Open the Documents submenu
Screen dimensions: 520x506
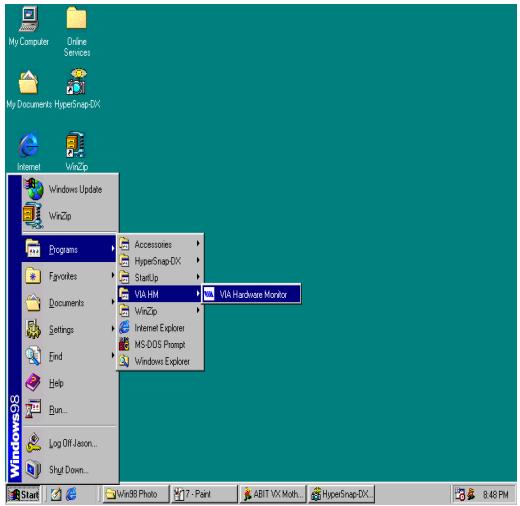tap(70, 303)
